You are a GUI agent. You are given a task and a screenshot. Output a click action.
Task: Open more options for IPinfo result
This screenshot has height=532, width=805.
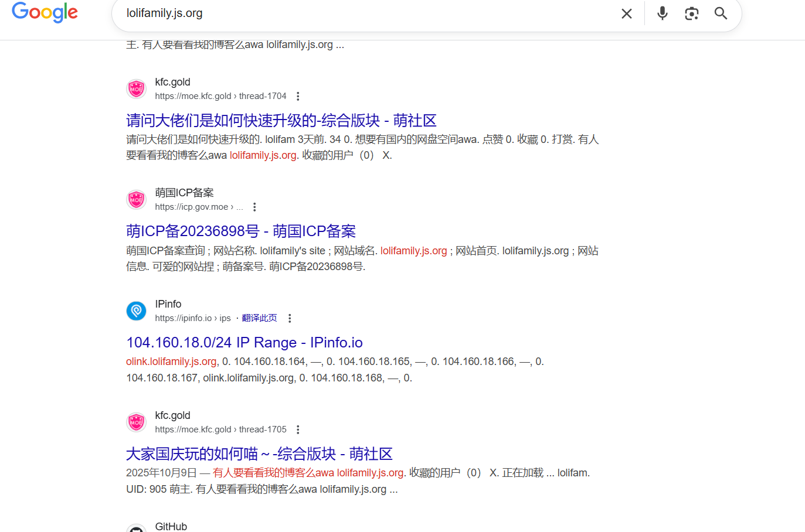289,318
